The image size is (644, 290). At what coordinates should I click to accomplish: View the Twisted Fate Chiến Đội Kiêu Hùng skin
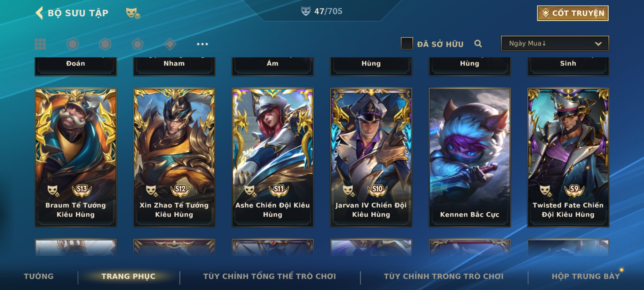point(568,158)
